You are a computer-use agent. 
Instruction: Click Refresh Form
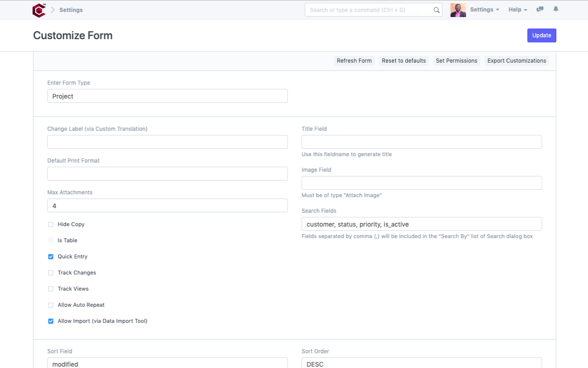(x=354, y=60)
